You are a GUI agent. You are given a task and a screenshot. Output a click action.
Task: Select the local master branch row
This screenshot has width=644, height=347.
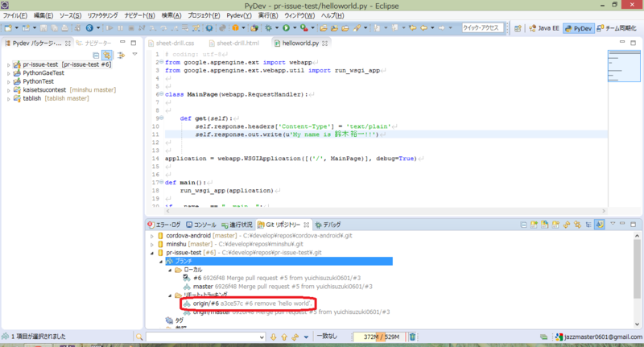pos(278,287)
